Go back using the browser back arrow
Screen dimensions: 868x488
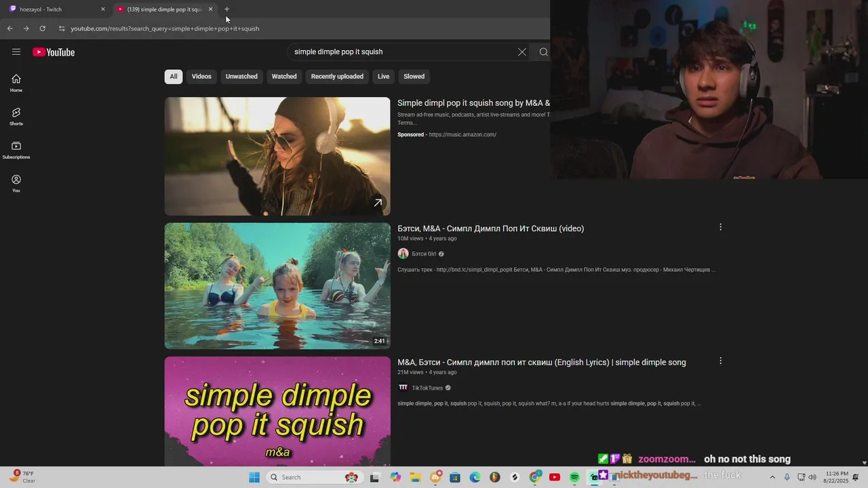point(9,28)
